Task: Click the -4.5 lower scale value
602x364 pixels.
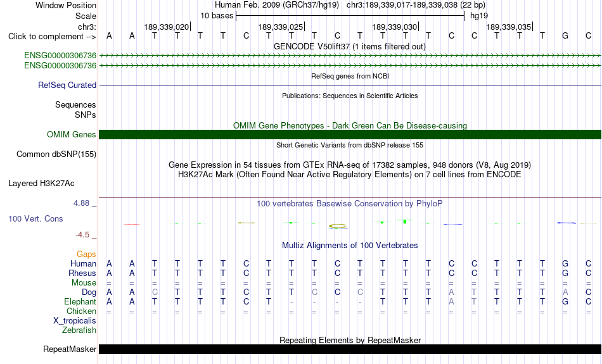Action: (82, 235)
